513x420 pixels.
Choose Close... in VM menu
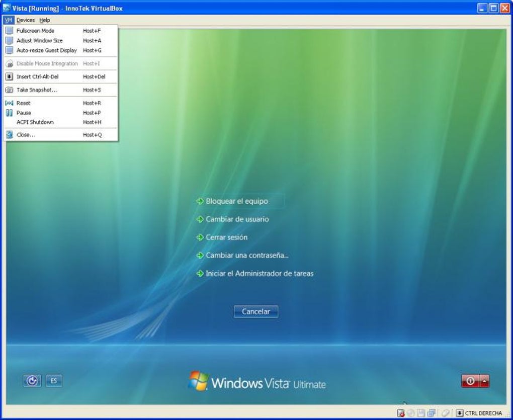pyautogui.click(x=60, y=135)
